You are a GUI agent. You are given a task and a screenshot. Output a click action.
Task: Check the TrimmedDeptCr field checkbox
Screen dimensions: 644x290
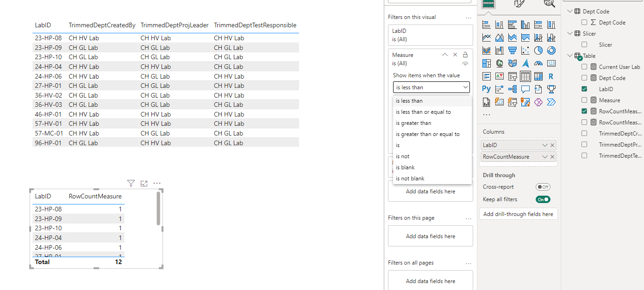click(x=584, y=133)
